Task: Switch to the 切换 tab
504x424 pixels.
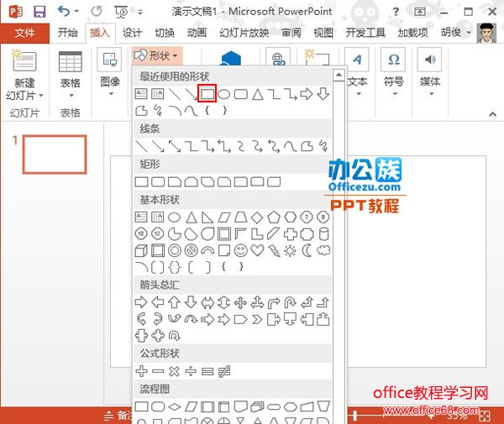Action: (x=165, y=33)
